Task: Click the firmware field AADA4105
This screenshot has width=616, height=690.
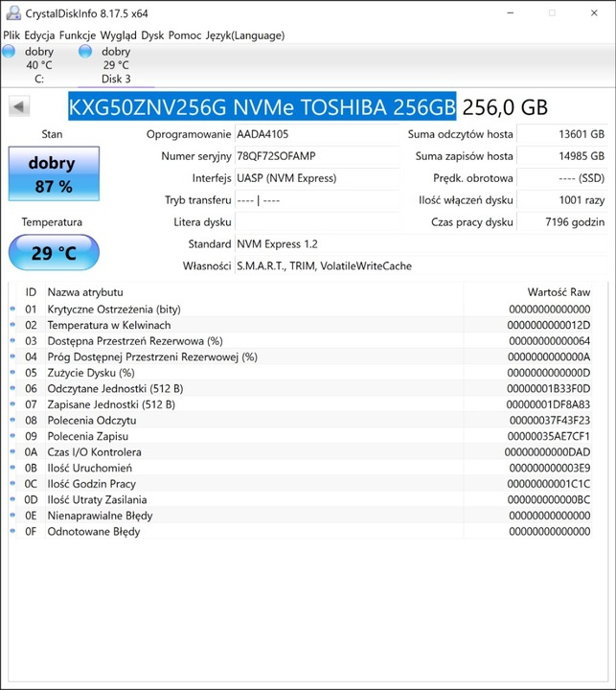Action: coord(317,134)
